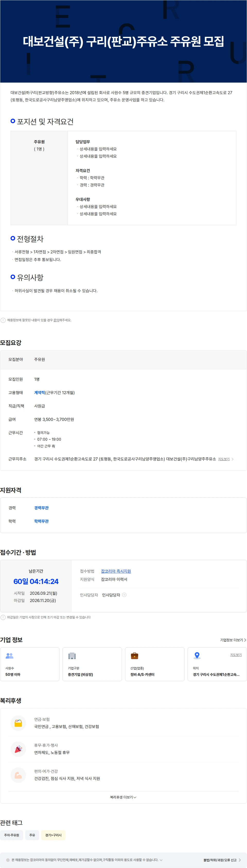Click the 편의·여가·건강 muscle icon
Image resolution: width=247 pixels, height=868 pixels.
point(18,775)
